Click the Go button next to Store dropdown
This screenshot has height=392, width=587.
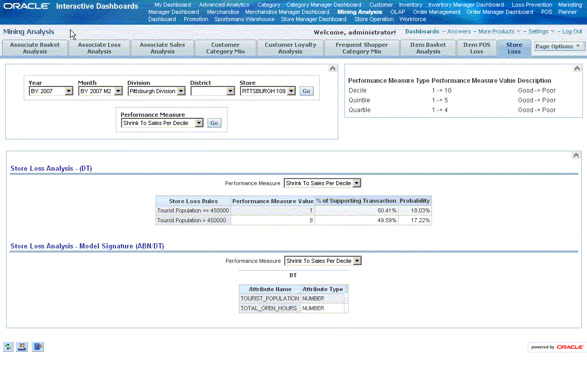(306, 91)
